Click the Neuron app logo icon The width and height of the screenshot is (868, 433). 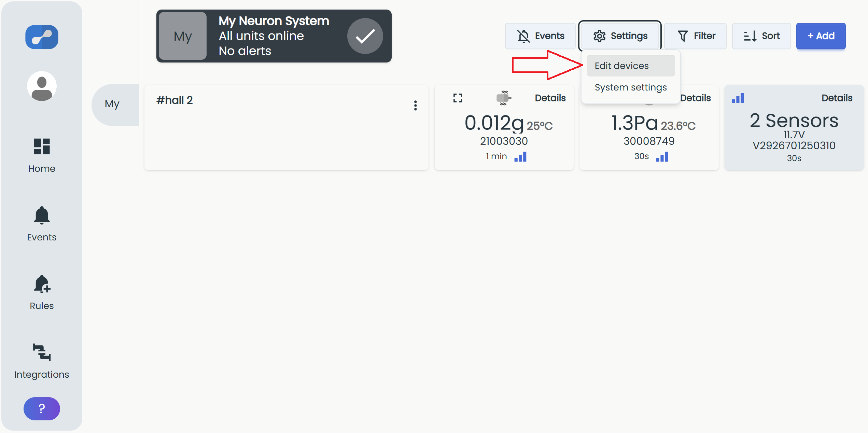[x=42, y=37]
